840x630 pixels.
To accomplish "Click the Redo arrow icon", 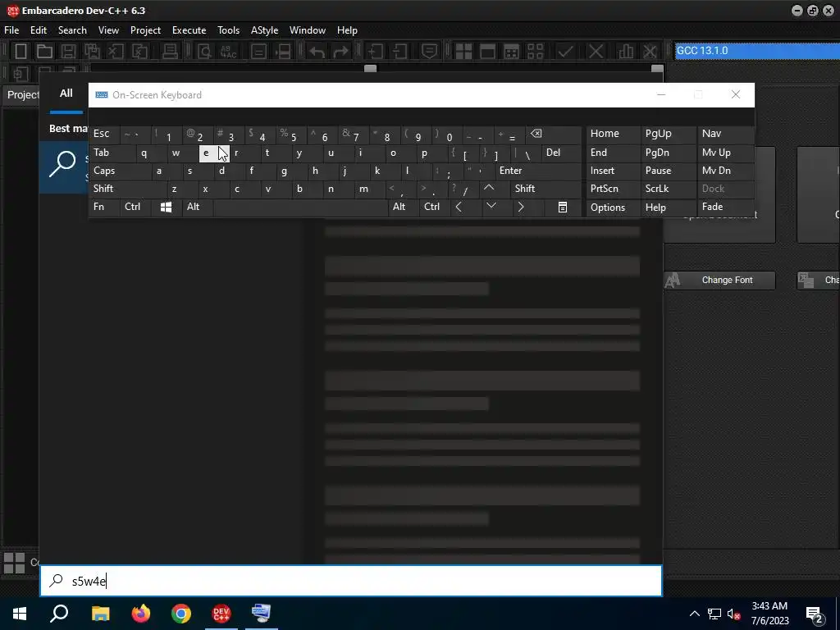I will [x=340, y=52].
